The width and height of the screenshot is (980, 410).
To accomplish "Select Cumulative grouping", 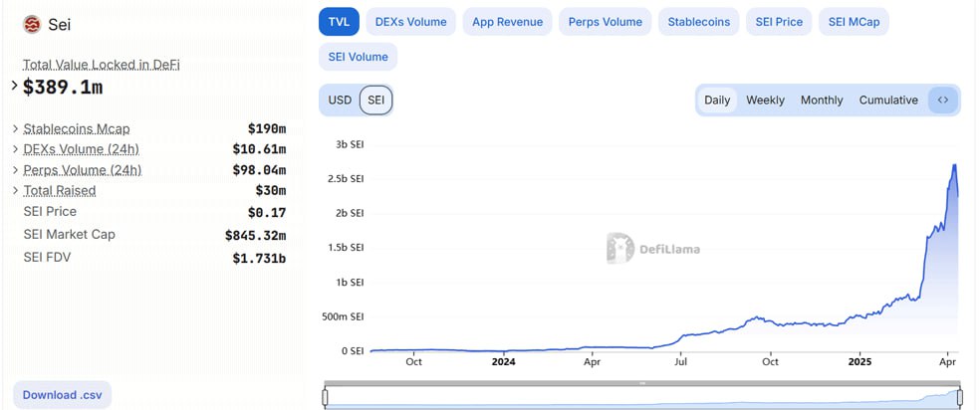I will (x=888, y=100).
